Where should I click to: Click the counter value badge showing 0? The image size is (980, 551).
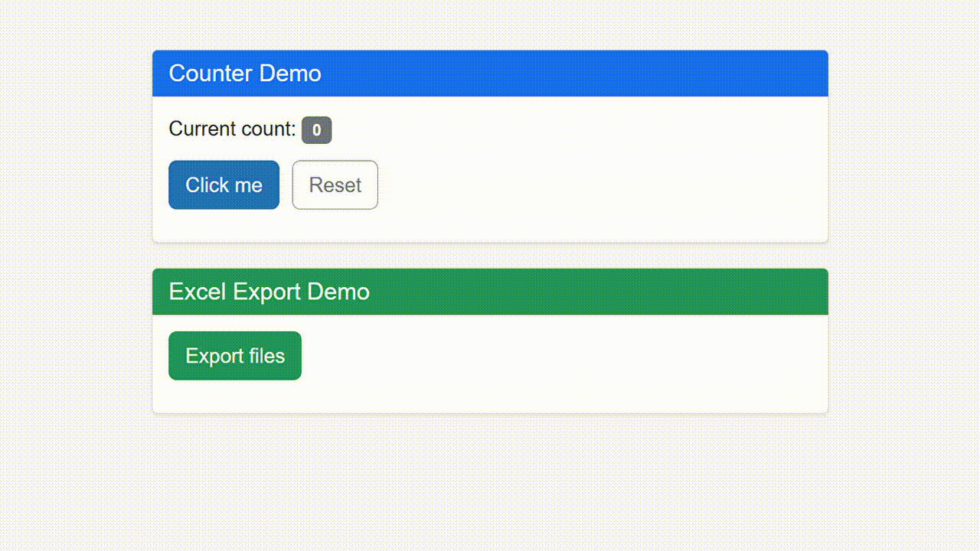pyautogui.click(x=316, y=130)
